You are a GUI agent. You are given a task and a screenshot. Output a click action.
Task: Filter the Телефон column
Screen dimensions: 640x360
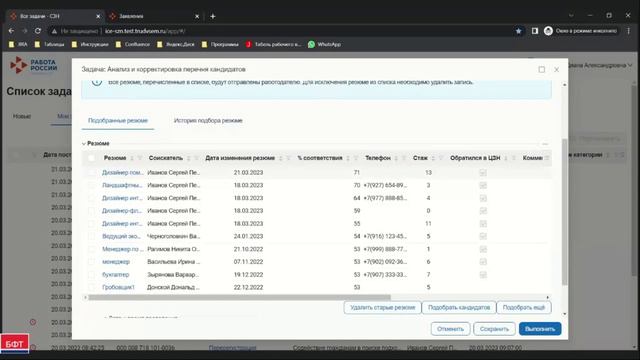[404, 158]
